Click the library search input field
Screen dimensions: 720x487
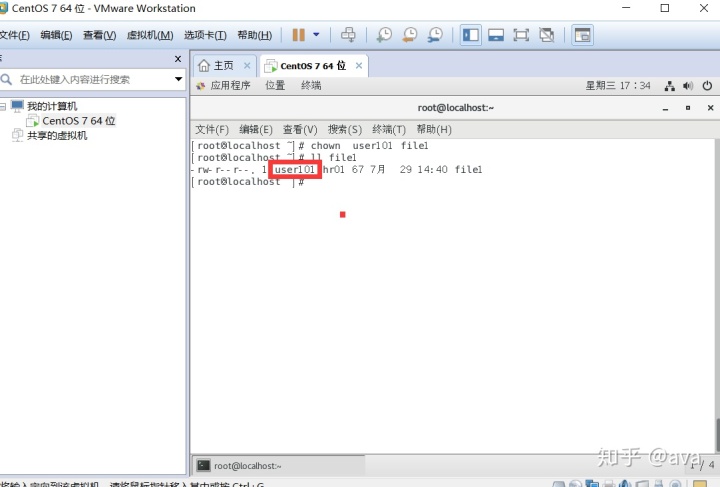(x=92, y=79)
